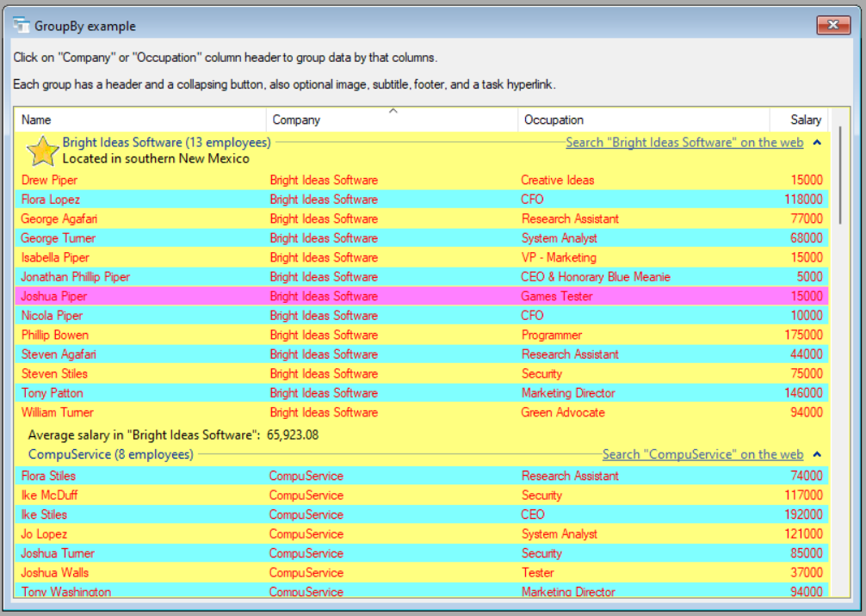Click the CompuService group header title

[x=110, y=454]
